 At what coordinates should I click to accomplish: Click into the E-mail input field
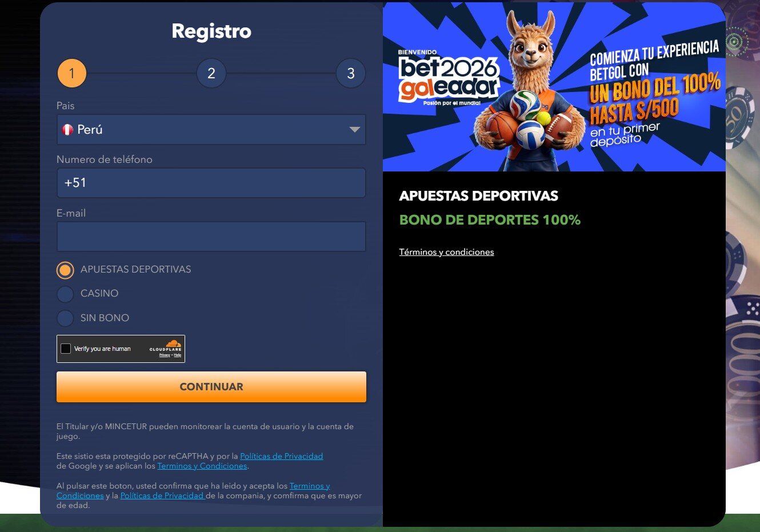click(211, 237)
